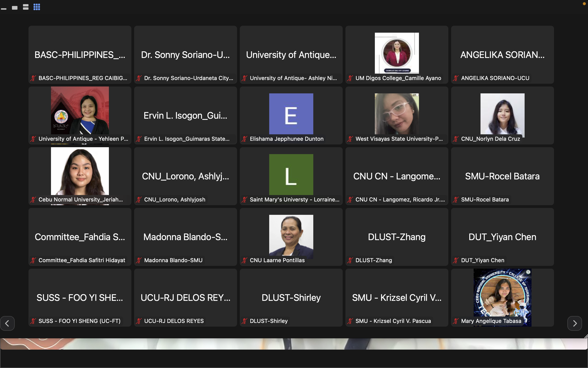This screenshot has width=588, height=368.
Task: Click muted mic icon for CNU CN - Langomez
Action: [x=350, y=200]
